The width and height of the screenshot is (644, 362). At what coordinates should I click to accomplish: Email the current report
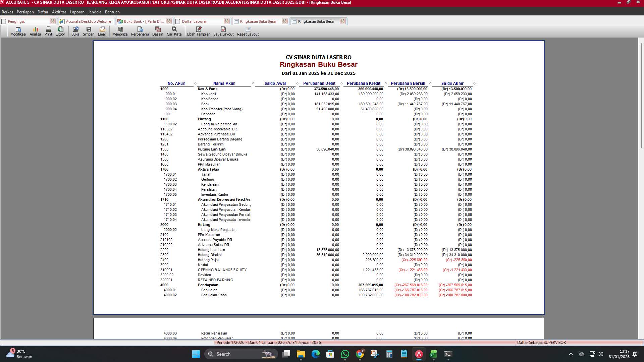click(102, 31)
